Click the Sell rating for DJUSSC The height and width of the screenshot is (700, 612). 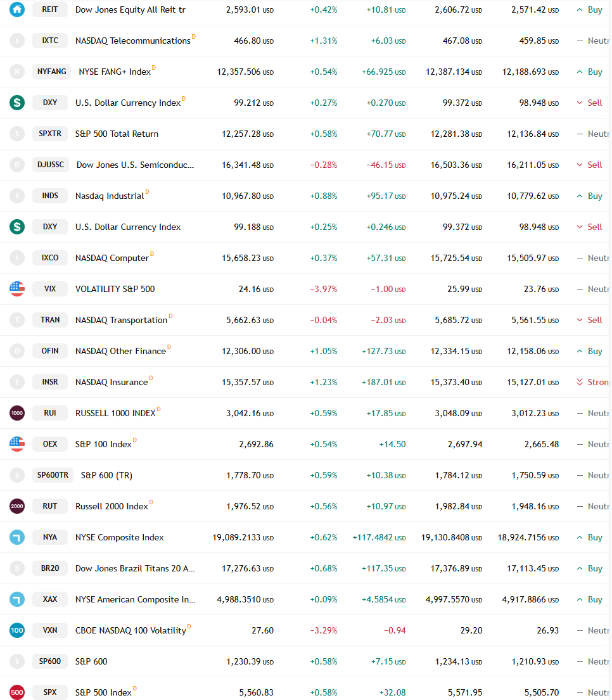(590, 165)
